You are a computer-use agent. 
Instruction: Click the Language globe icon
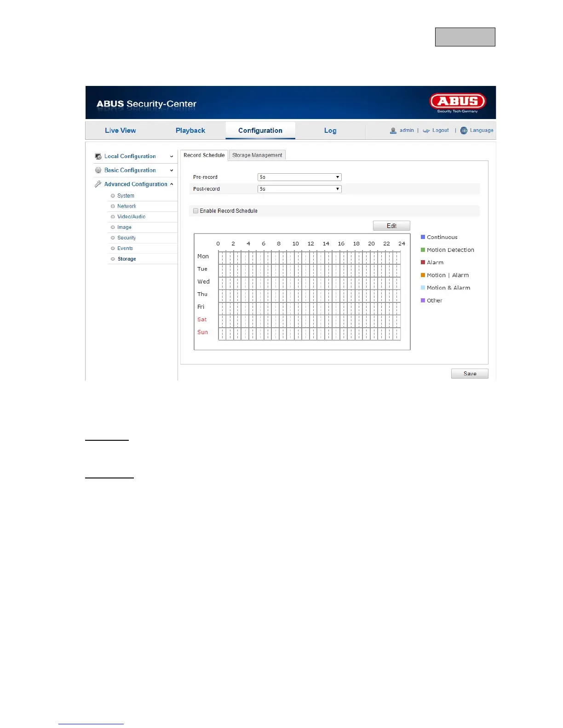point(464,131)
